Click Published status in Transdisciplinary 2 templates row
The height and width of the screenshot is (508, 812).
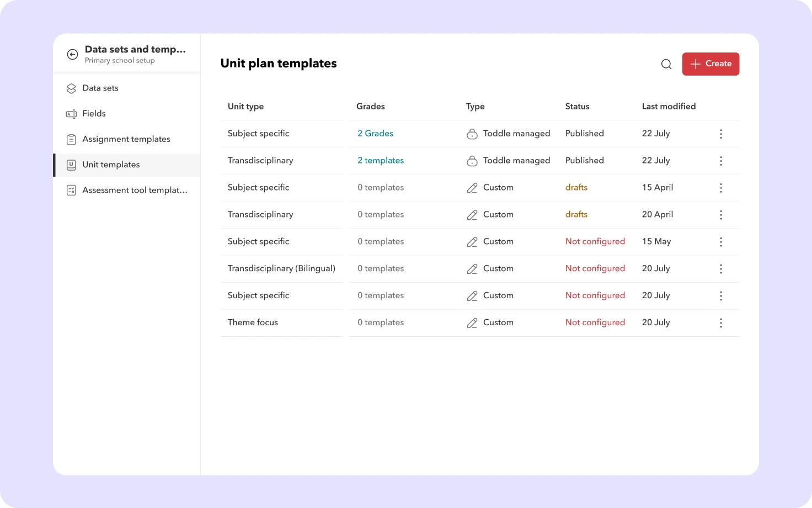[x=585, y=161]
